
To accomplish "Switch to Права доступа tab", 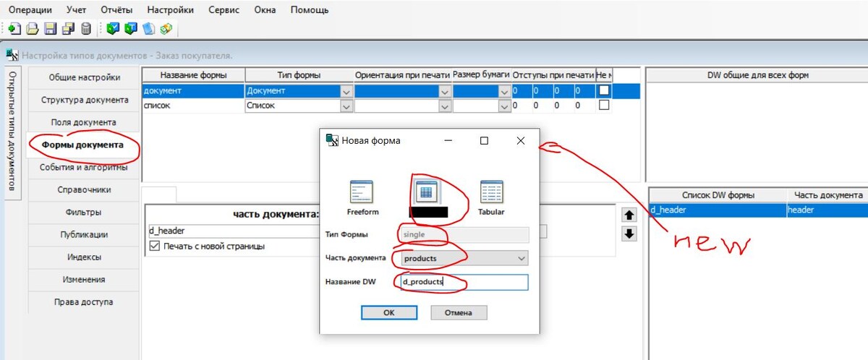I will (85, 301).
